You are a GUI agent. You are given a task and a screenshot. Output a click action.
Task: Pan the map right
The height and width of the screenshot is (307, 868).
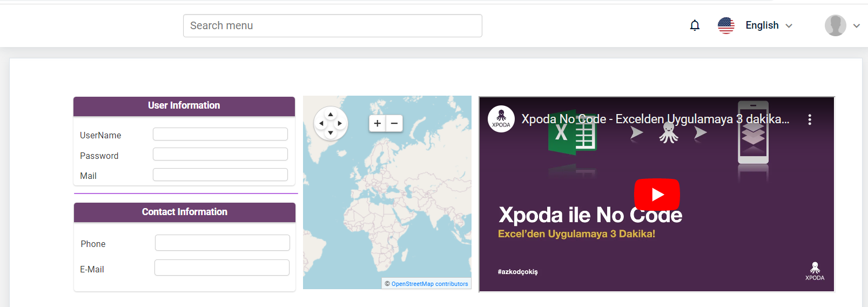pos(340,123)
